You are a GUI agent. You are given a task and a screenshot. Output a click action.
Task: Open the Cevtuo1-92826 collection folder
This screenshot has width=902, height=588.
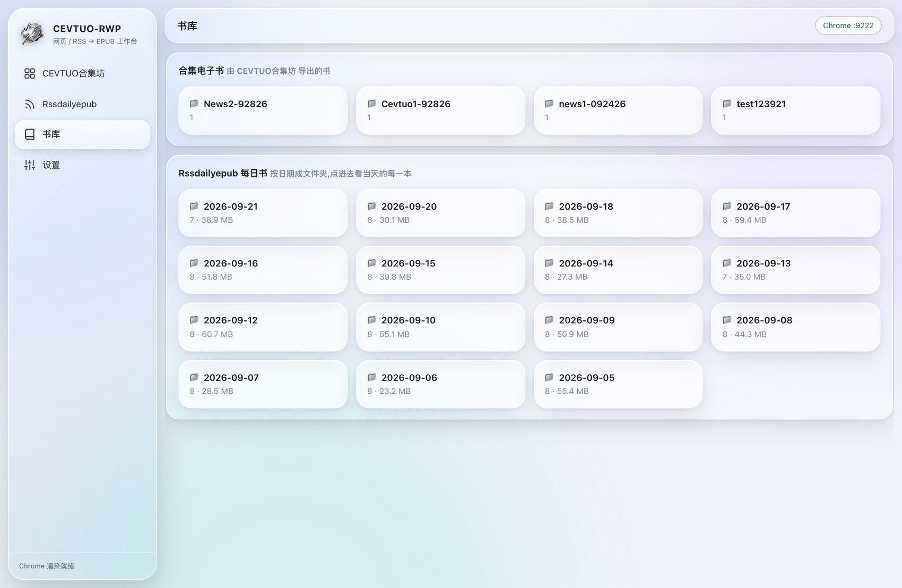(x=440, y=110)
